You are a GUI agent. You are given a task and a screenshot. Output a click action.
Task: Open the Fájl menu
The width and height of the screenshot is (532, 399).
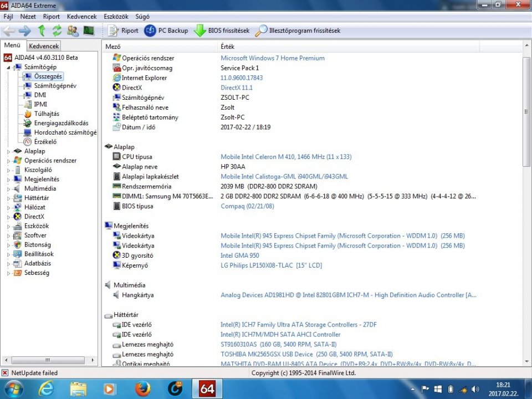[8, 16]
